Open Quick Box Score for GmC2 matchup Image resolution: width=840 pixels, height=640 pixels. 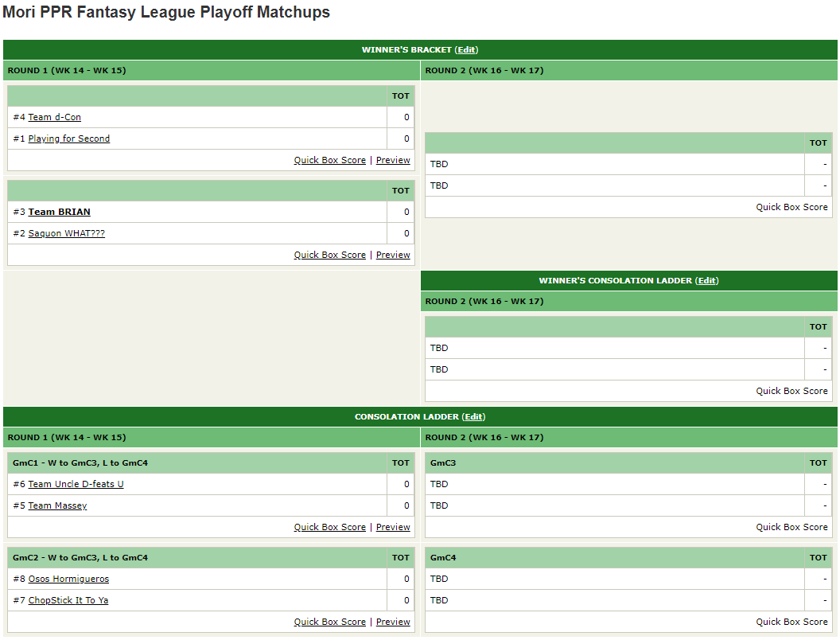(x=329, y=622)
